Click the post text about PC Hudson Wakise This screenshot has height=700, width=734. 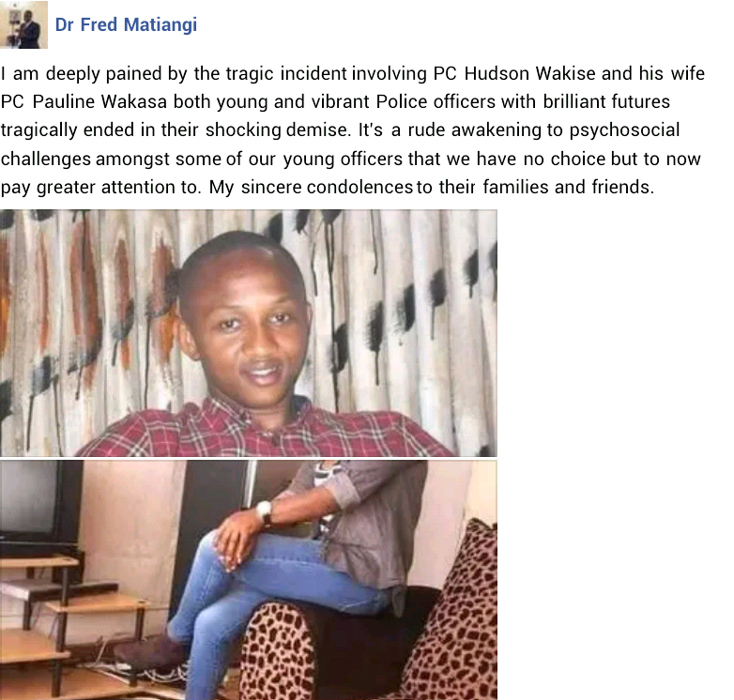tap(353, 130)
